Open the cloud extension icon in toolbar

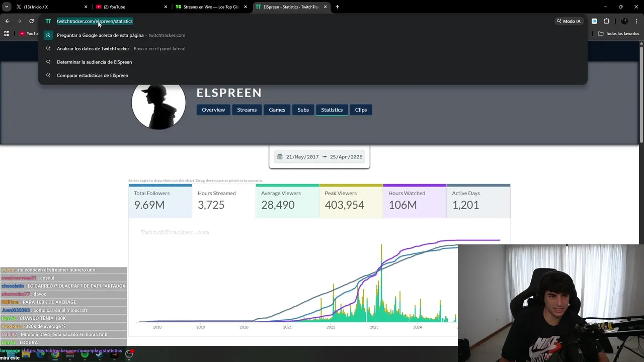pyautogui.click(x=594, y=21)
